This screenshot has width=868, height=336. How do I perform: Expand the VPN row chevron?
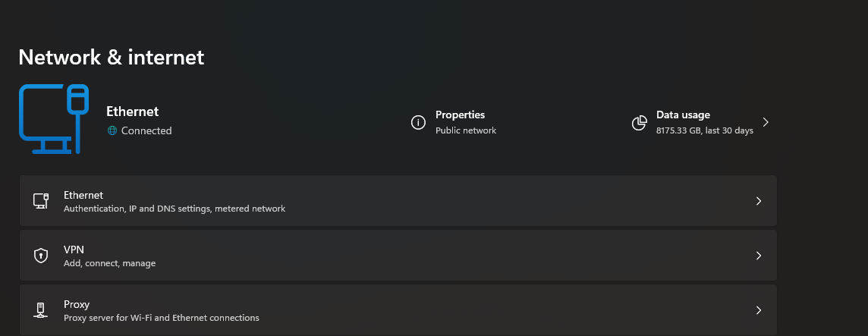(x=759, y=255)
